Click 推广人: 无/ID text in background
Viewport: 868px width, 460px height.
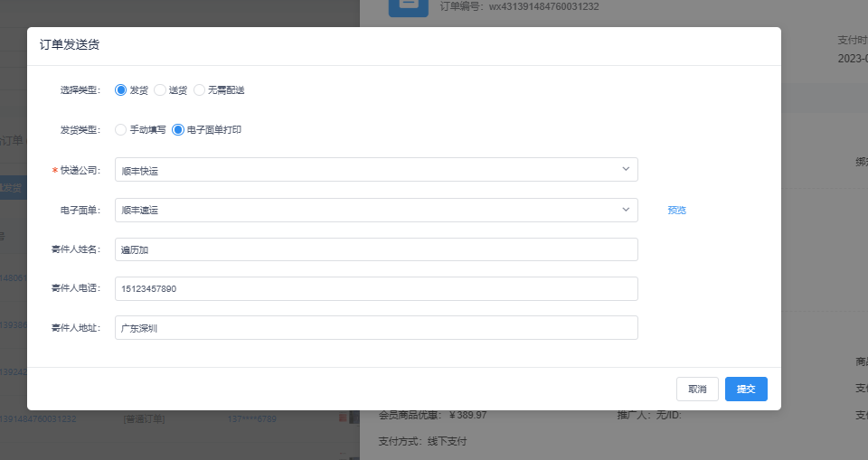(649, 415)
